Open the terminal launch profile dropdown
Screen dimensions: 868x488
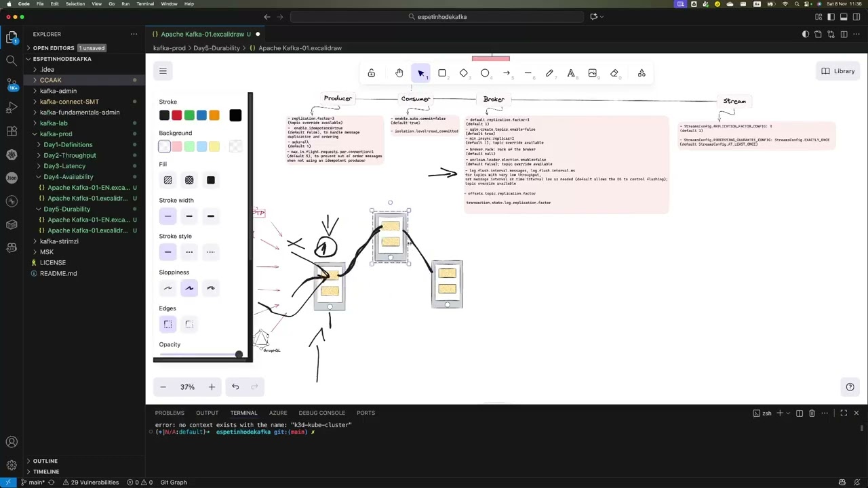[789, 413]
